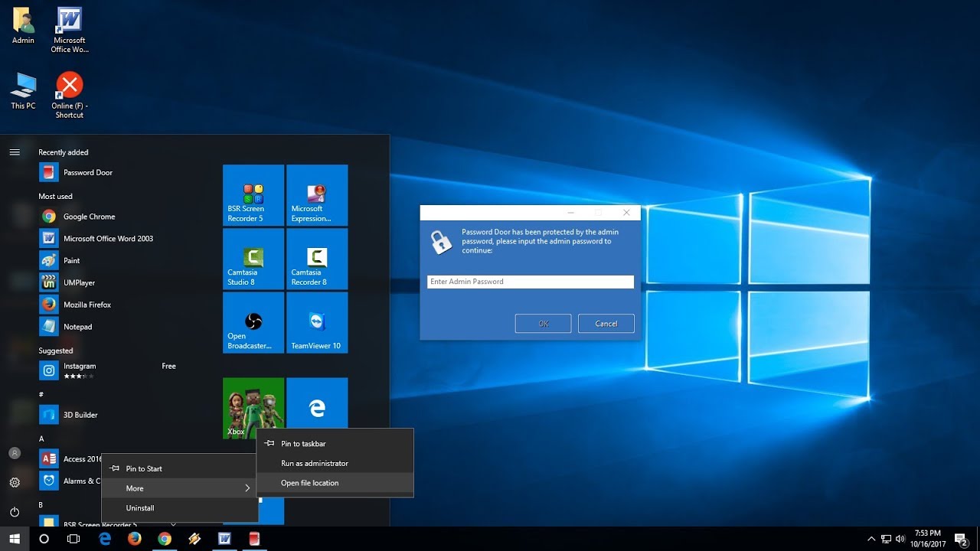Open Chrome from the taskbar
Image resolution: width=980 pixels, height=551 pixels.
click(165, 539)
